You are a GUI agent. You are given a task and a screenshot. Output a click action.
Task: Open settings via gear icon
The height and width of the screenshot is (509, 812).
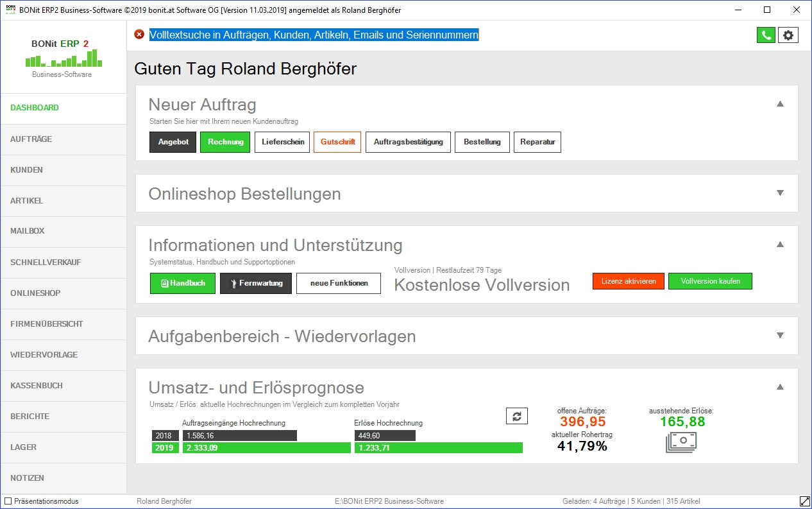click(788, 35)
